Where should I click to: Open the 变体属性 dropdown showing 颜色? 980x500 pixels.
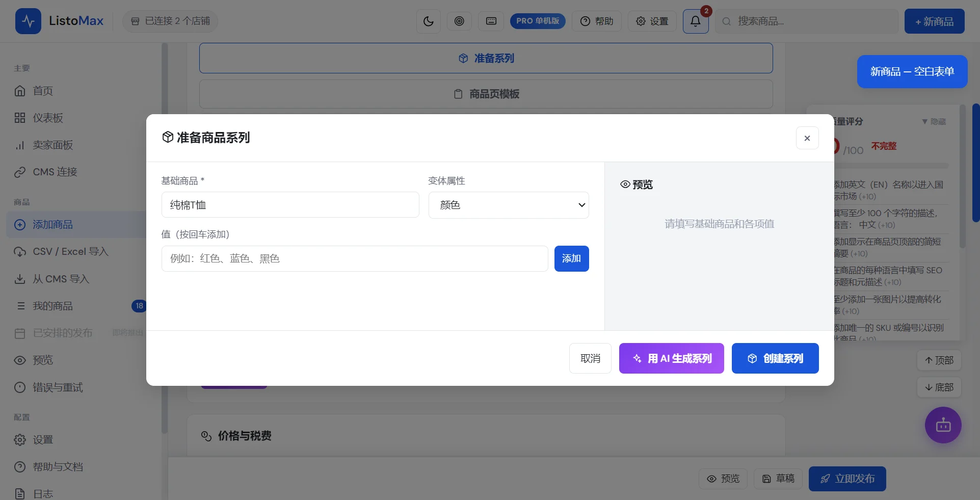click(x=509, y=205)
